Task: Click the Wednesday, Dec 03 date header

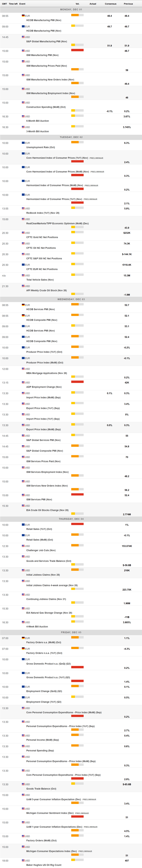Action: (x=71, y=299)
